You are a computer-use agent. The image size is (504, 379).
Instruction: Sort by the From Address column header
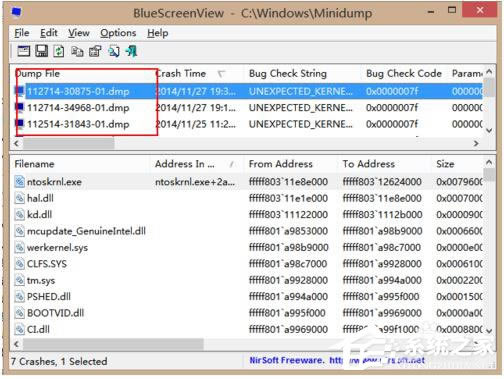pyautogui.click(x=291, y=164)
